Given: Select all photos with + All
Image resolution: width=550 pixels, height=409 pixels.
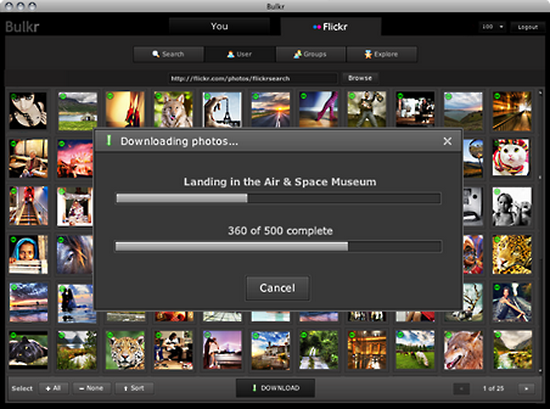Looking at the screenshot, I should tap(53, 388).
